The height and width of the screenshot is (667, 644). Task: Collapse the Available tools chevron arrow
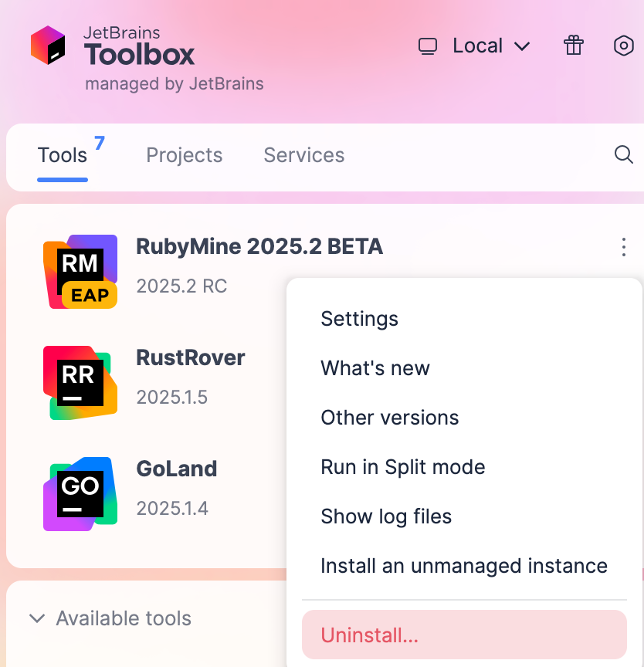36,618
